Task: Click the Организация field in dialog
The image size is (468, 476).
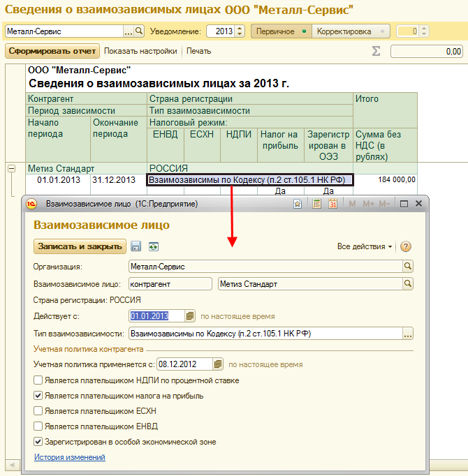Action: pyautogui.click(x=265, y=266)
